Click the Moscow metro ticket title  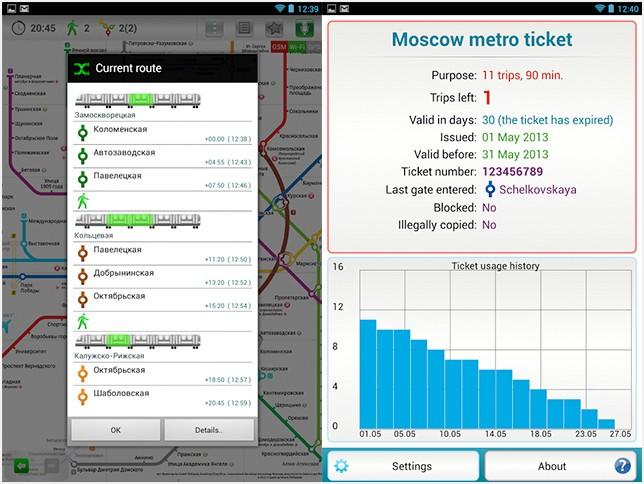(x=482, y=39)
